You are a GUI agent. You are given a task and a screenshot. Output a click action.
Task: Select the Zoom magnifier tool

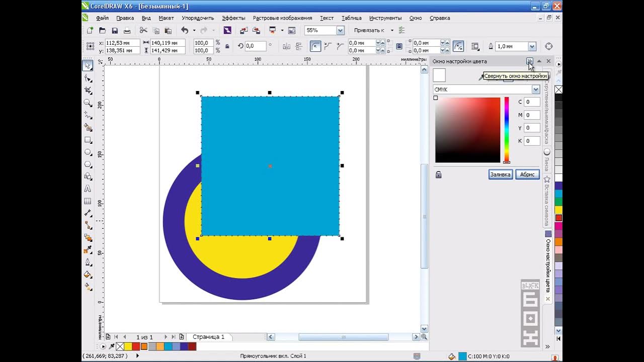tap(88, 103)
